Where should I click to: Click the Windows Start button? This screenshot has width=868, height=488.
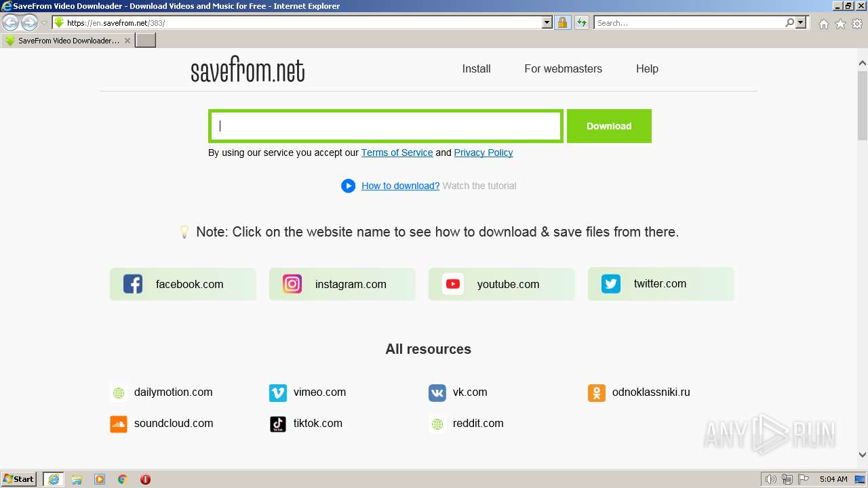coord(19,479)
